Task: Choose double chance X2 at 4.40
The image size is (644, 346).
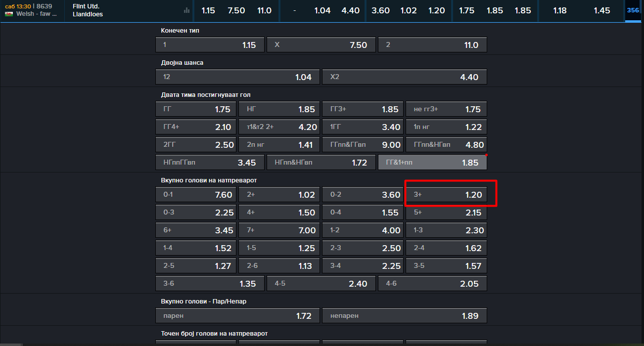Action: coord(404,77)
